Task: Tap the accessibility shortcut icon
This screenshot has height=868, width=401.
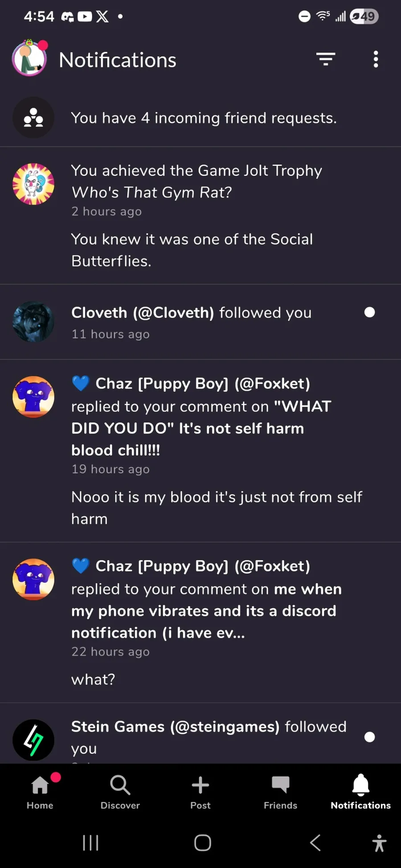Action: click(x=379, y=843)
